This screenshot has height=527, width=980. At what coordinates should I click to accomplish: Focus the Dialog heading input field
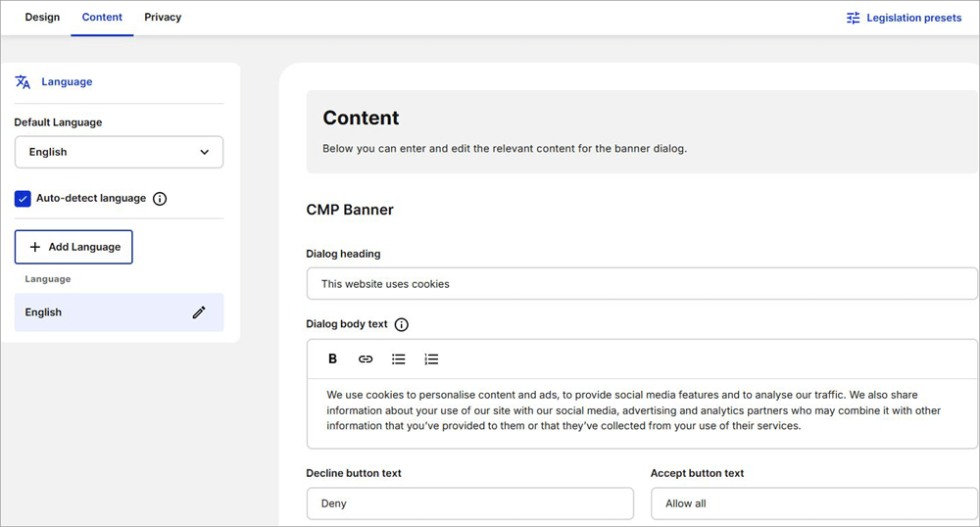(642, 283)
